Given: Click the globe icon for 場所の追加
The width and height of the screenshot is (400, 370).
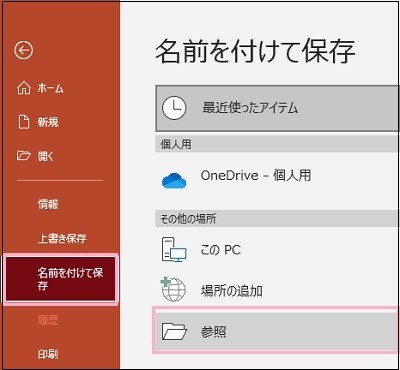Looking at the screenshot, I should [173, 290].
